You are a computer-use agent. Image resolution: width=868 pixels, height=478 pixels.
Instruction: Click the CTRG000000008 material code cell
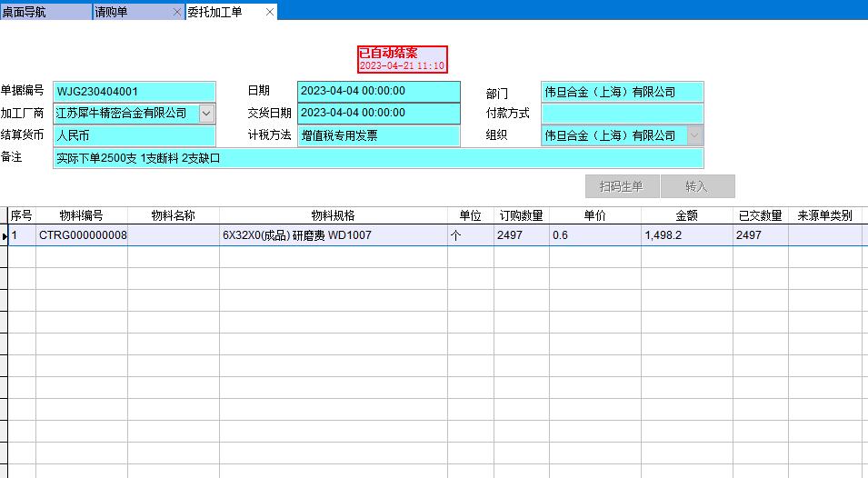click(x=82, y=235)
